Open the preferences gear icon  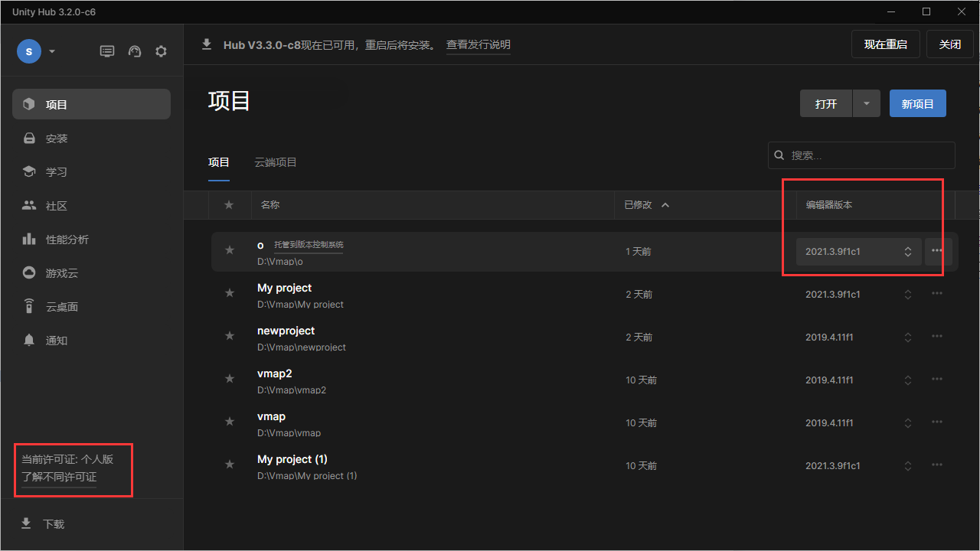pyautogui.click(x=161, y=51)
